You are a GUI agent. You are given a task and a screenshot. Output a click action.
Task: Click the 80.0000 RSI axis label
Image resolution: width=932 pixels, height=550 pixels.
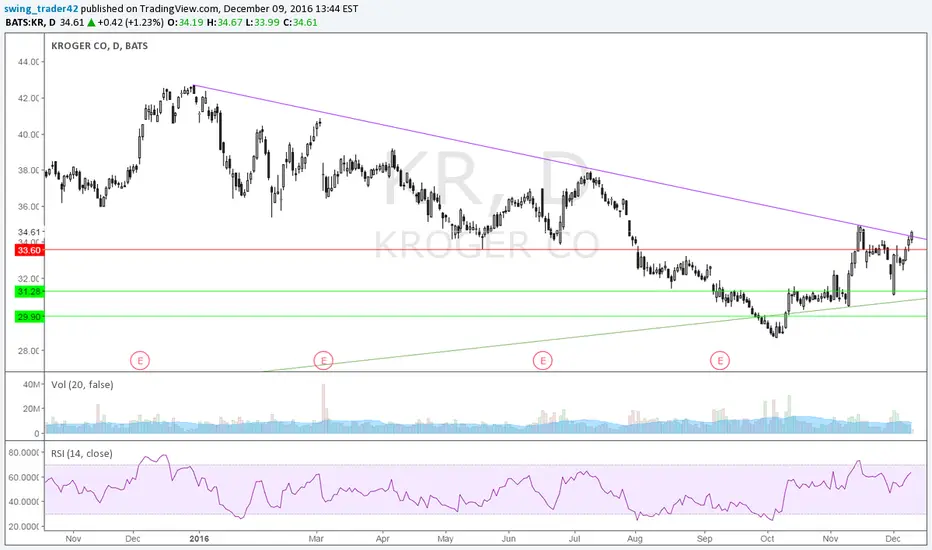(x=24, y=452)
